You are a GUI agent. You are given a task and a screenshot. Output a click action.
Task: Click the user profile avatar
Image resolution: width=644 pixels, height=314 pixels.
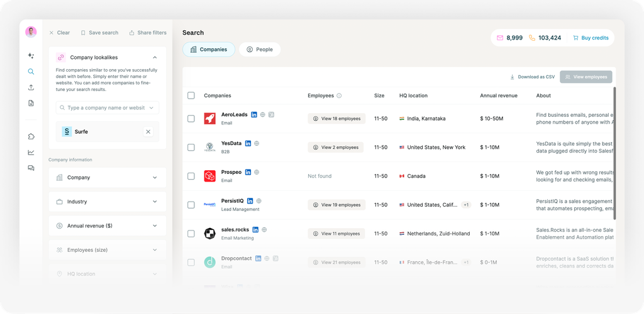click(31, 32)
